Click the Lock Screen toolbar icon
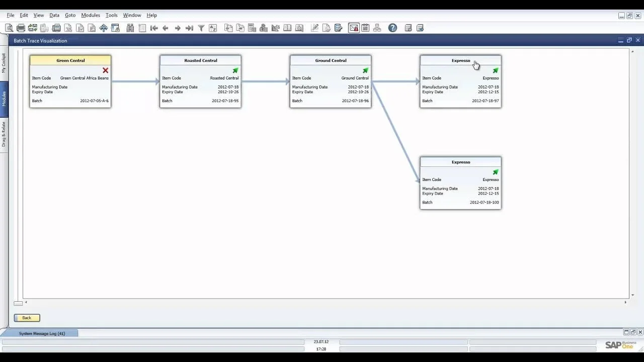Screen dimensions: 644x362 click(x=115, y=28)
